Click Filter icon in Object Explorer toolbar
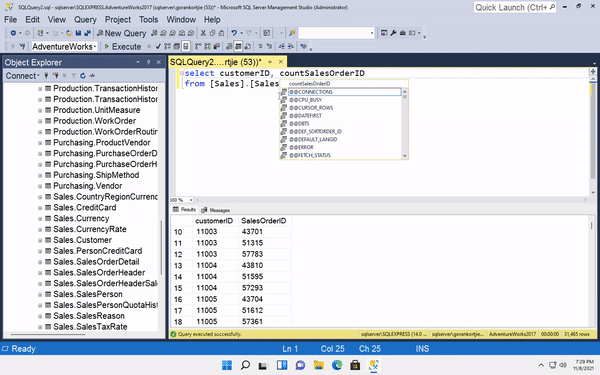The image size is (600, 375). [x=73, y=76]
